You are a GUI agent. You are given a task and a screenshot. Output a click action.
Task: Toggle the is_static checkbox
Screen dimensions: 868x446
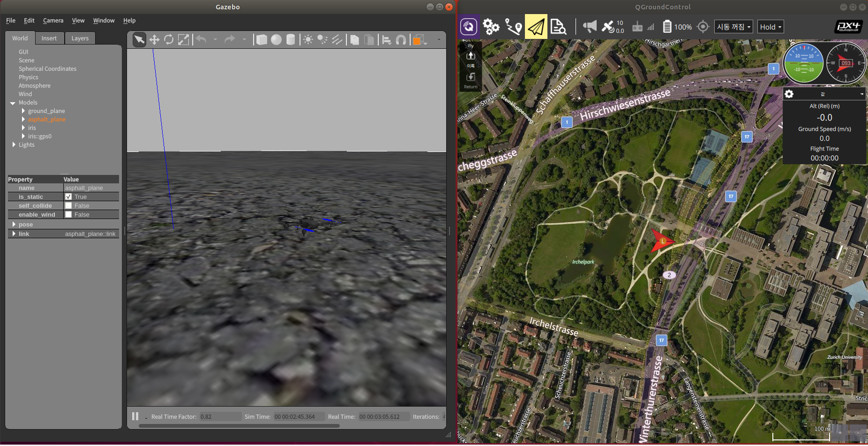click(68, 197)
